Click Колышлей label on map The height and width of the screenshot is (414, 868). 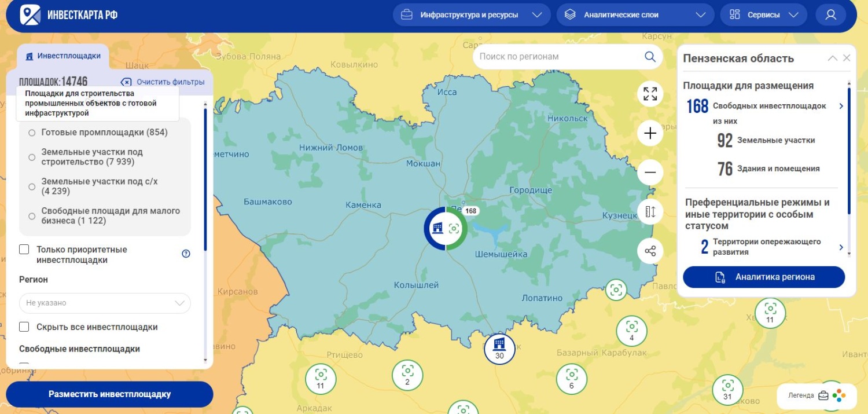click(x=416, y=285)
